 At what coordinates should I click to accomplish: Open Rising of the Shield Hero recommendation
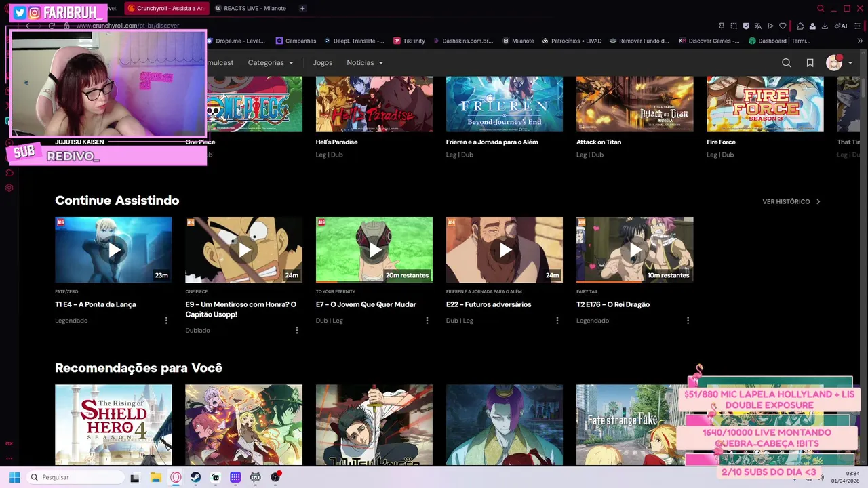[113, 424]
